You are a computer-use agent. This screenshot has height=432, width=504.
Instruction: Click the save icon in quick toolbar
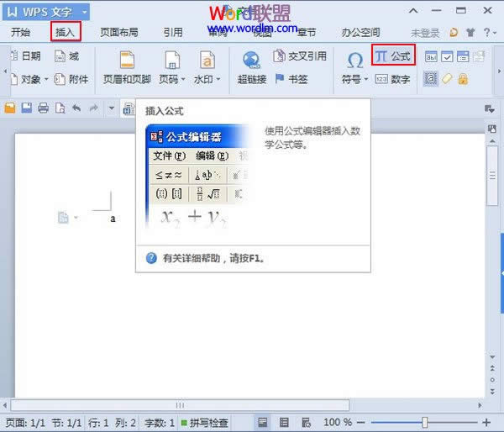tap(26, 108)
